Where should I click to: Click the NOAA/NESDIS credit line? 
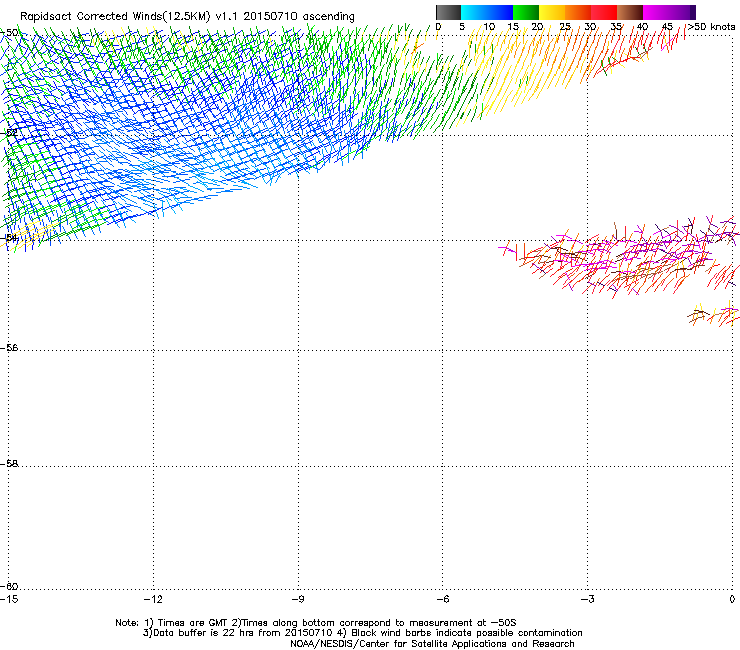(x=432, y=644)
